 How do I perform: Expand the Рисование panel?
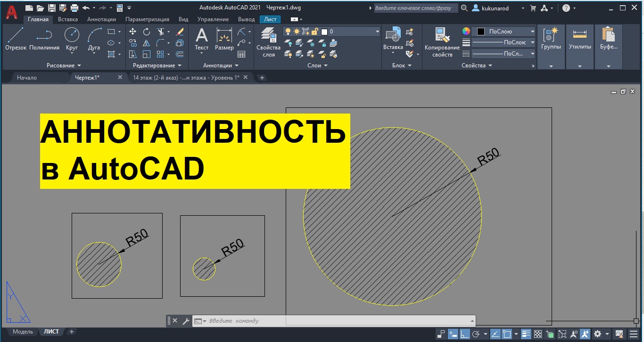tap(64, 65)
